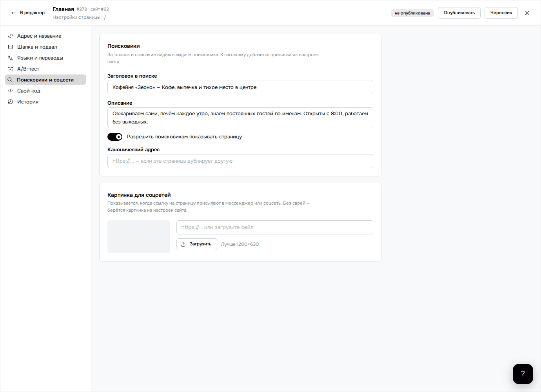Click the magnifier icon beside Поисковики и соцсети
Screen dimensions: 541x392
[10, 80]
